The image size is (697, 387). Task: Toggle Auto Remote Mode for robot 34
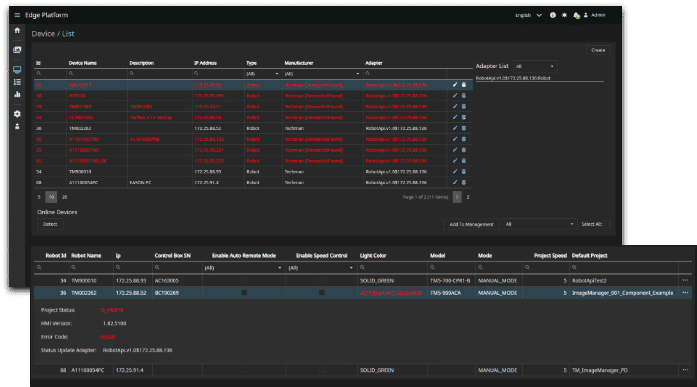point(244,280)
